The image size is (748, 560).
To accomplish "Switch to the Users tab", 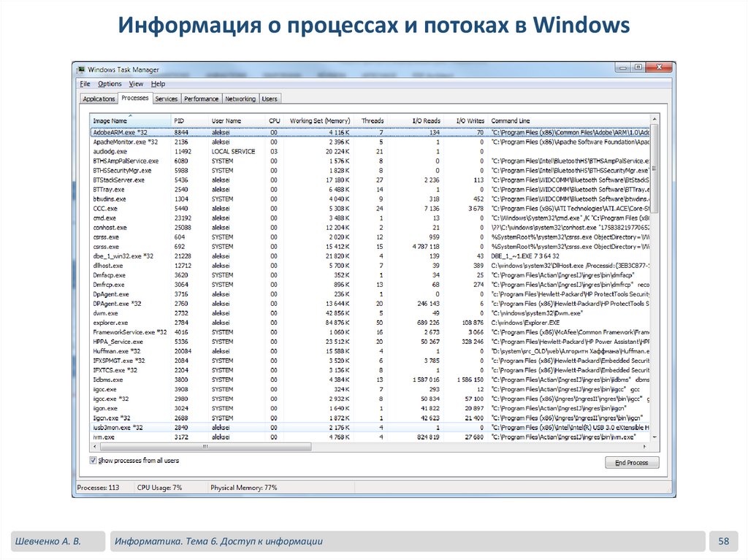I will tap(270, 99).
